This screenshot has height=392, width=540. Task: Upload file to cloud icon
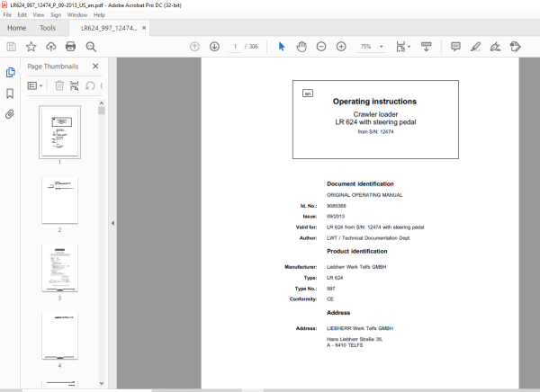click(x=51, y=47)
